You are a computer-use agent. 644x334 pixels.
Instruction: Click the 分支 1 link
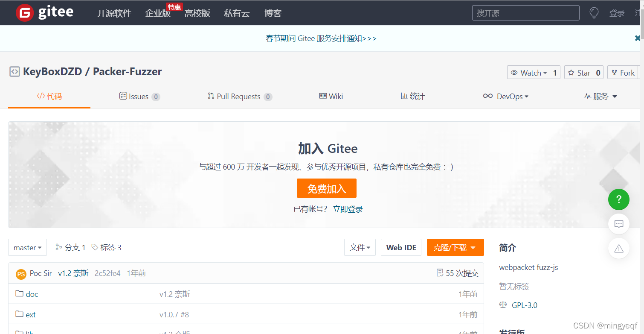click(x=70, y=247)
